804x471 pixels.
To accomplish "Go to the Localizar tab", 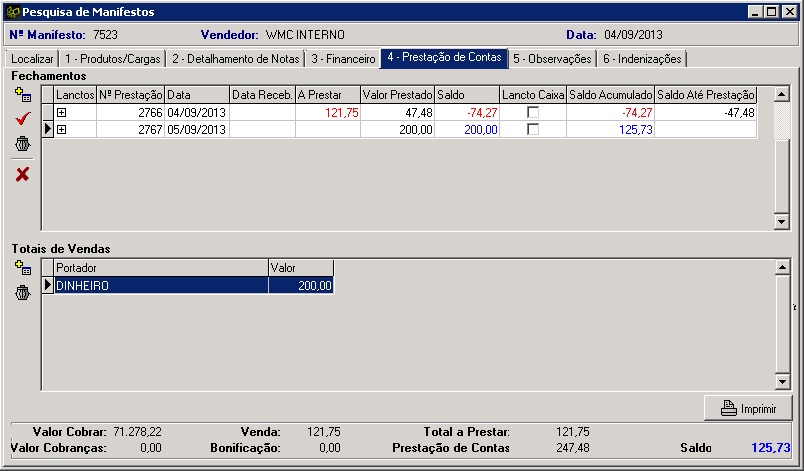I will 32,59.
